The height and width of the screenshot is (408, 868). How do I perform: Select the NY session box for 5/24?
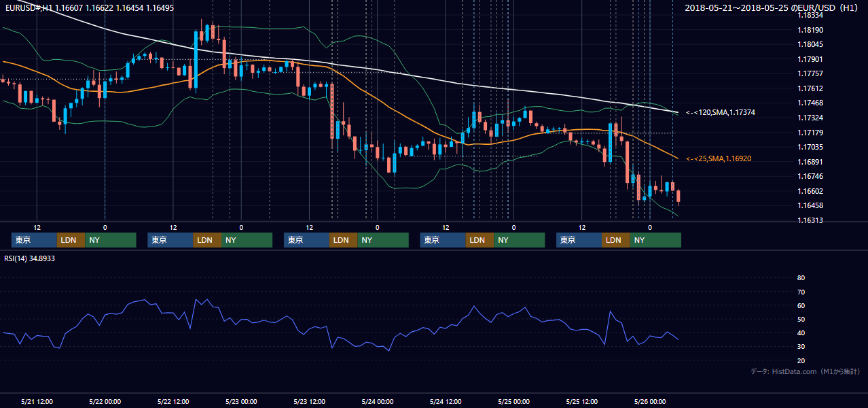pyautogui.click(x=520, y=240)
